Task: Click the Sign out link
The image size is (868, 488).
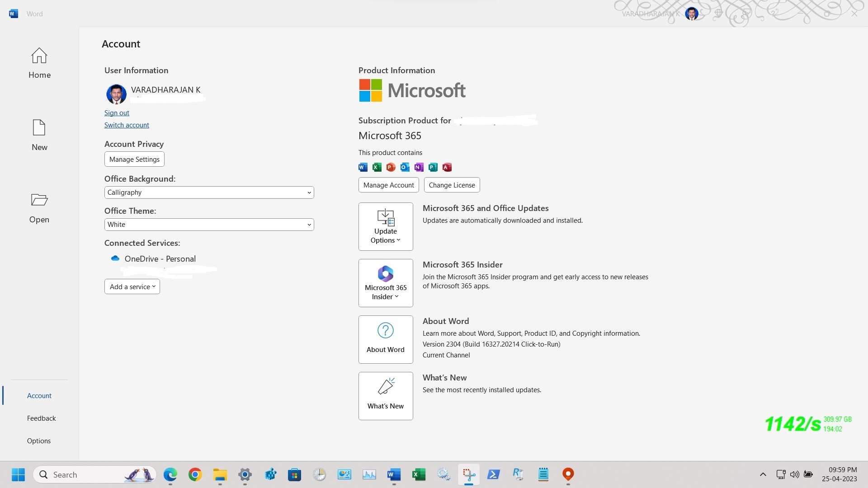Action: tap(117, 113)
